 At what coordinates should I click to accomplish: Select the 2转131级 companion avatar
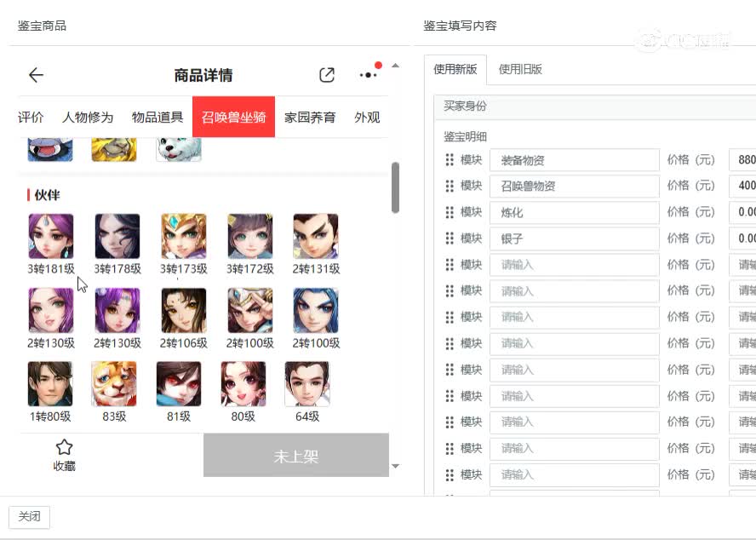click(x=316, y=237)
